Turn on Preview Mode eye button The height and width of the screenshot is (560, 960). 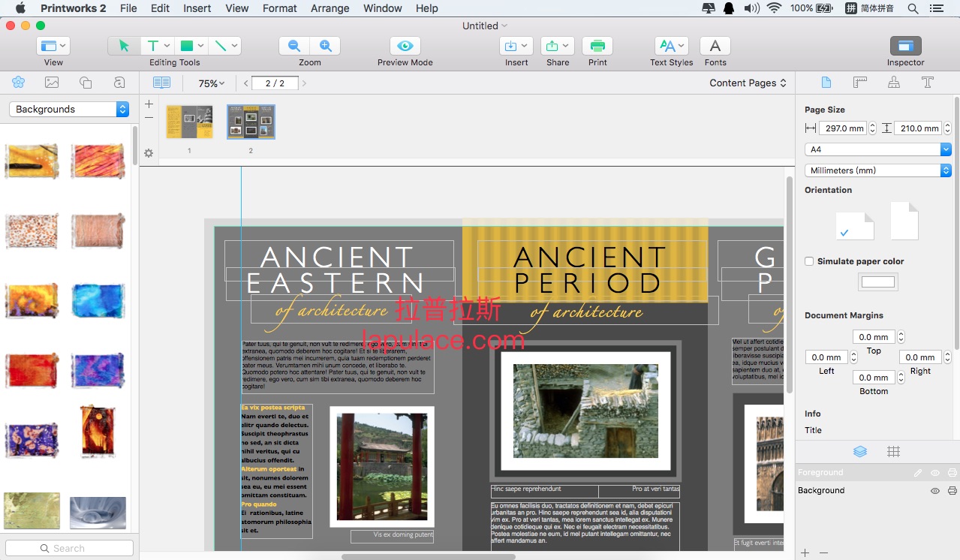tap(405, 46)
